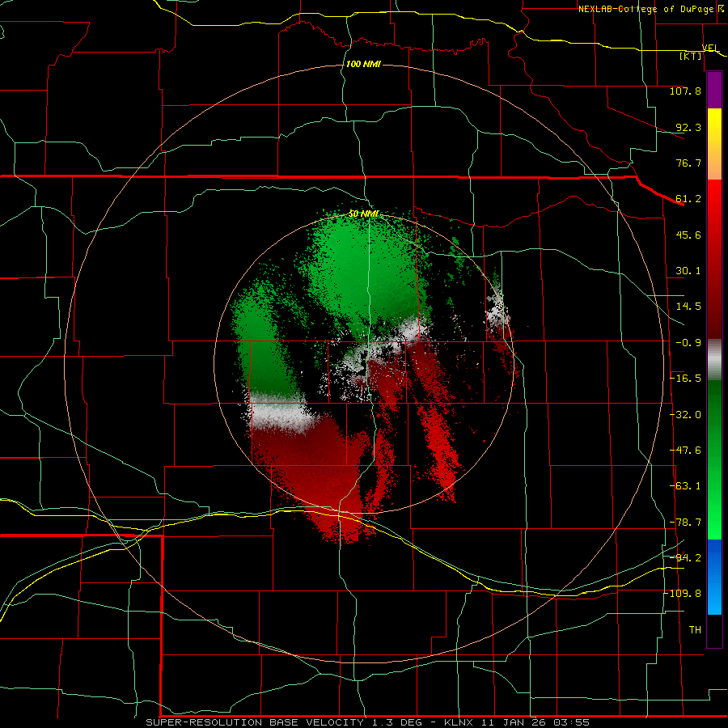Image resolution: width=728 pixels, height=728 pixels.
Task: Click the Super-Resolution Base Velocity caption
Action: point(368,722)
